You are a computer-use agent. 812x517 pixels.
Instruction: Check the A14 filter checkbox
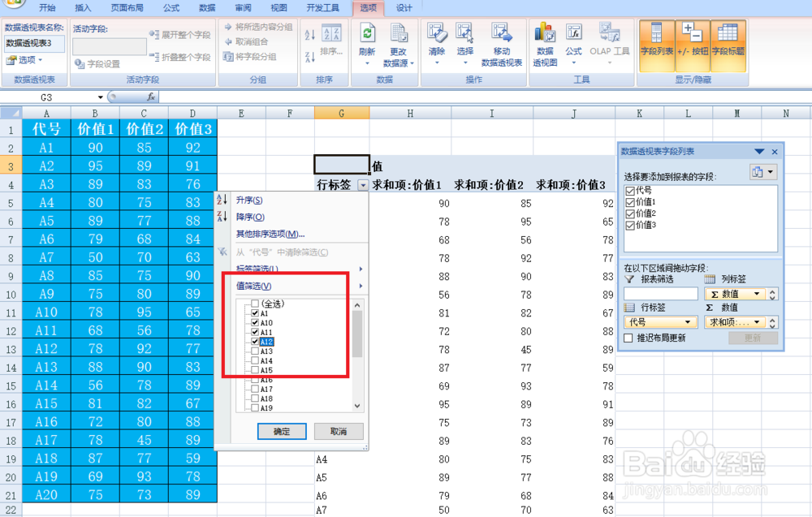pos(255,360)
